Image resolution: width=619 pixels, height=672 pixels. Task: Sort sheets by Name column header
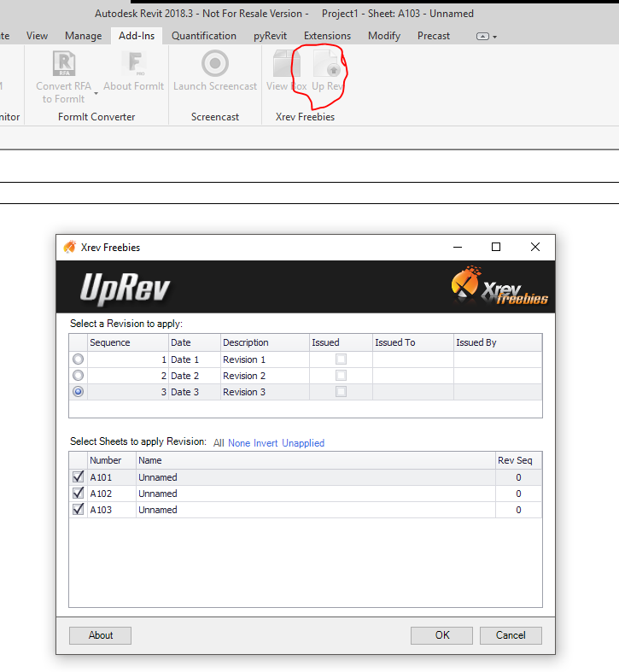click(316, 460)
